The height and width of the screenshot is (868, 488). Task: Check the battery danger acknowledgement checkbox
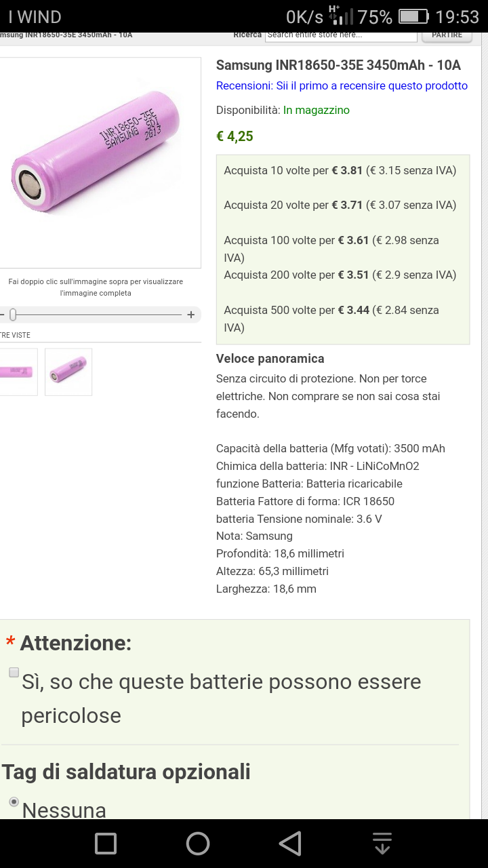click(14, 672)
